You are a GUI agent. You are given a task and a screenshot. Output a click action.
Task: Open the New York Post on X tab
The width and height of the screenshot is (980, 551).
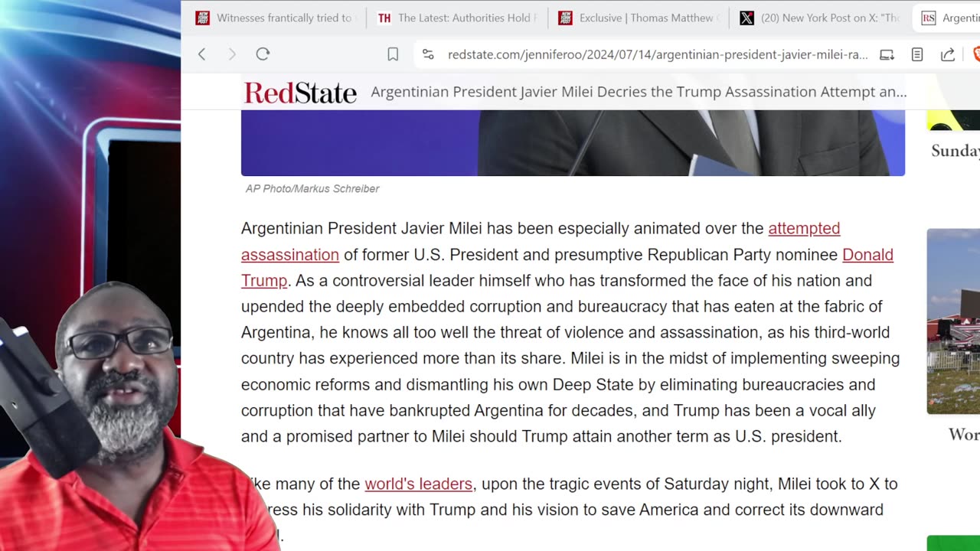pyautogui.click(x=821, y=18)
